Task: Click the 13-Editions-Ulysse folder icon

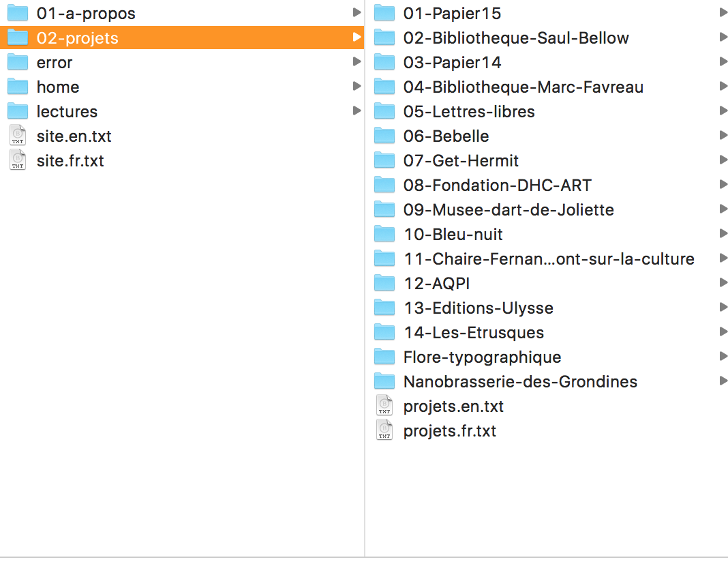Action: pyautogui.click(x=384, y=308)
